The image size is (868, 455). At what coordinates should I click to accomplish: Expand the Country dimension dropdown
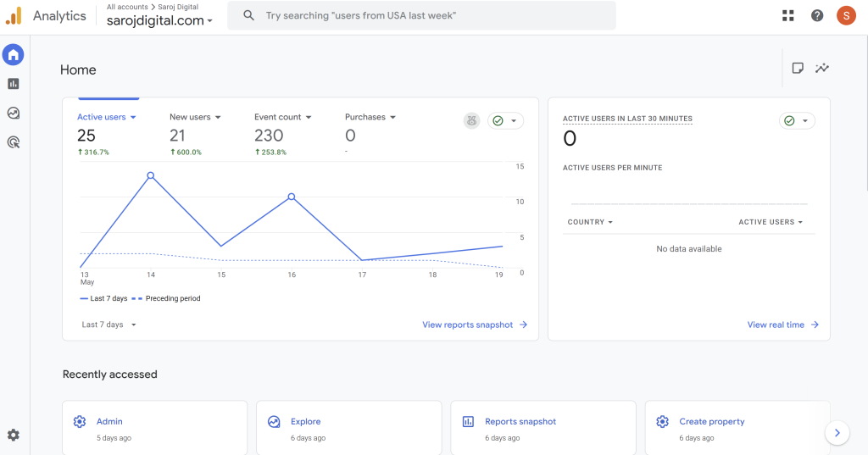pyautogui.click(x=591, y=222)
